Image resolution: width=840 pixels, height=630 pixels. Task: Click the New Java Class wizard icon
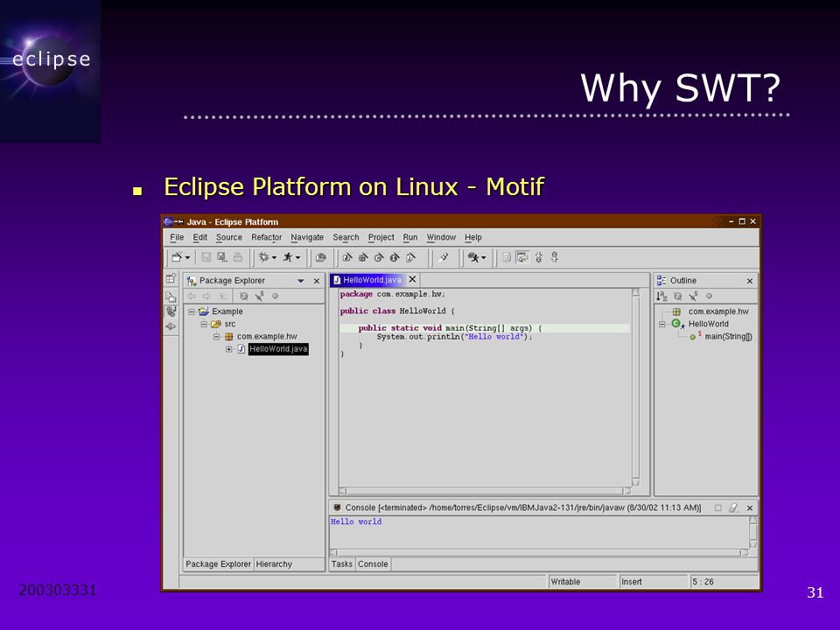(x=379, y=257)
